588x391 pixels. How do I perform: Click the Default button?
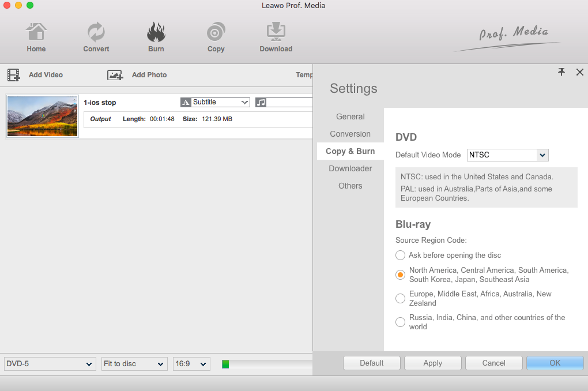click(371, 363)
